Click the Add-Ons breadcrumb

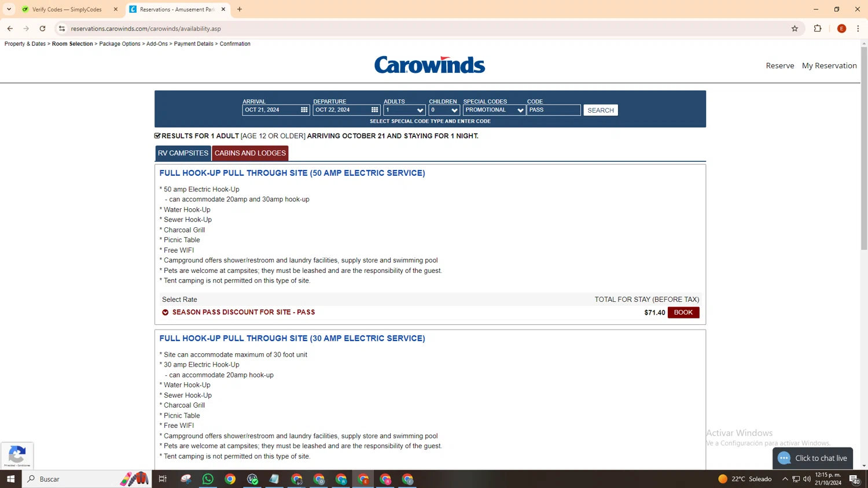point(157,44)
